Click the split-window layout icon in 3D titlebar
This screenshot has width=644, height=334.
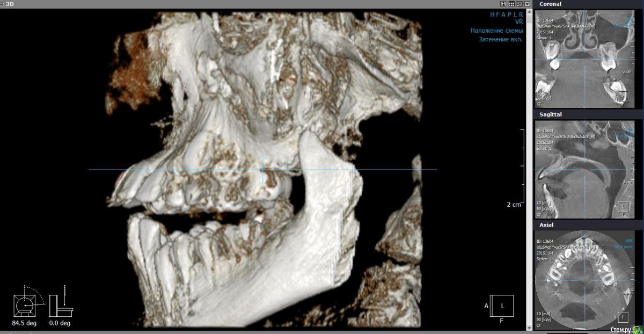coord(519,4)
